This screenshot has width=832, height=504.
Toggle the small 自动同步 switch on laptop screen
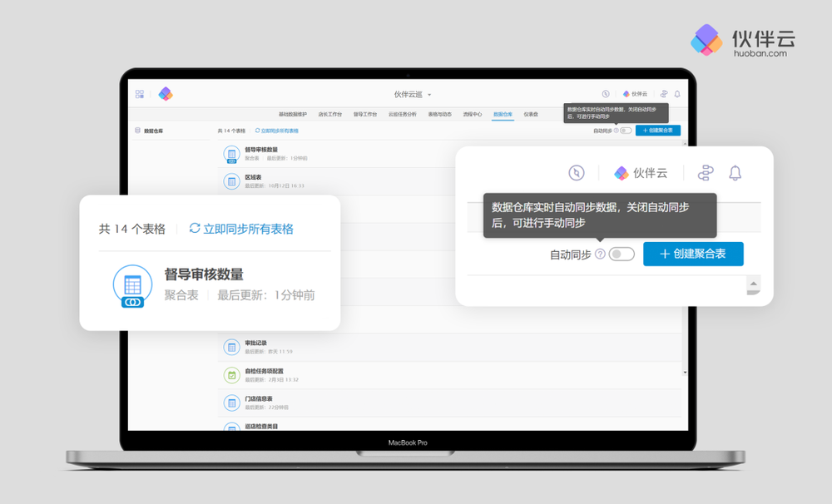pyautogui.click(x=626, y=131)
